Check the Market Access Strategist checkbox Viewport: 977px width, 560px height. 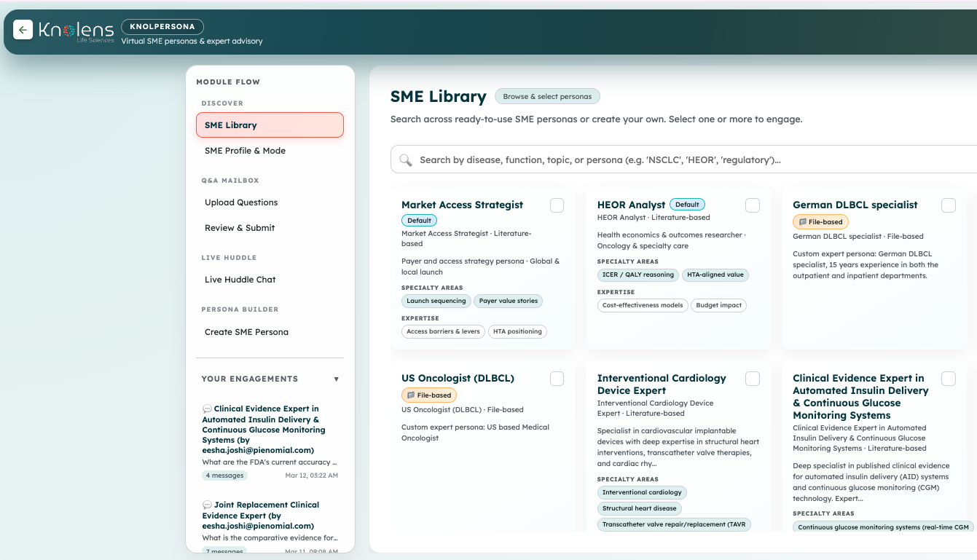557,205
